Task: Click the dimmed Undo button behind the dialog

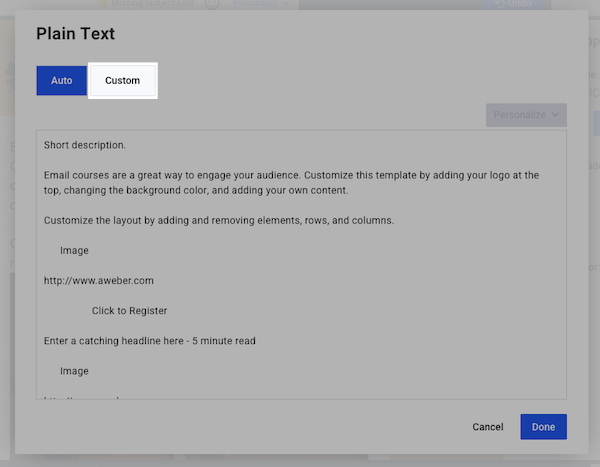Action: pos(512,4)
